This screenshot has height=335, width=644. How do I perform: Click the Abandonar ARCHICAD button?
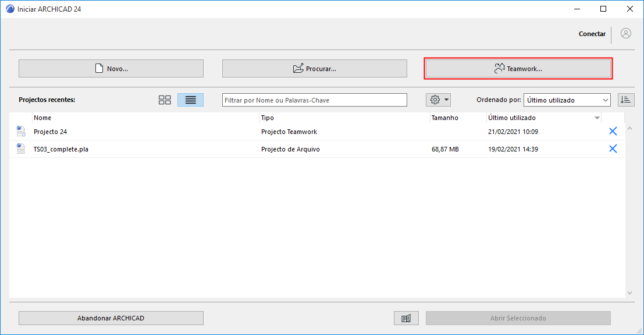coord(111,318)
